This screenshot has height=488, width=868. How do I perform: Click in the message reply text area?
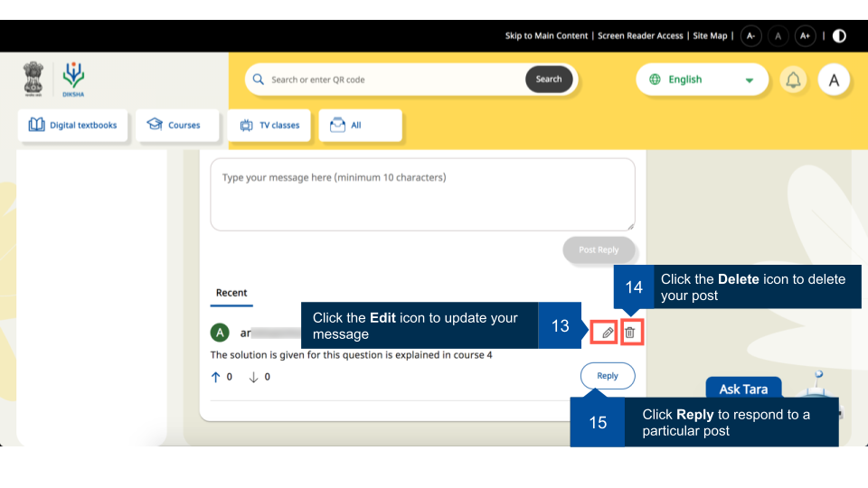pyautogui.click(x=422, y=194)
